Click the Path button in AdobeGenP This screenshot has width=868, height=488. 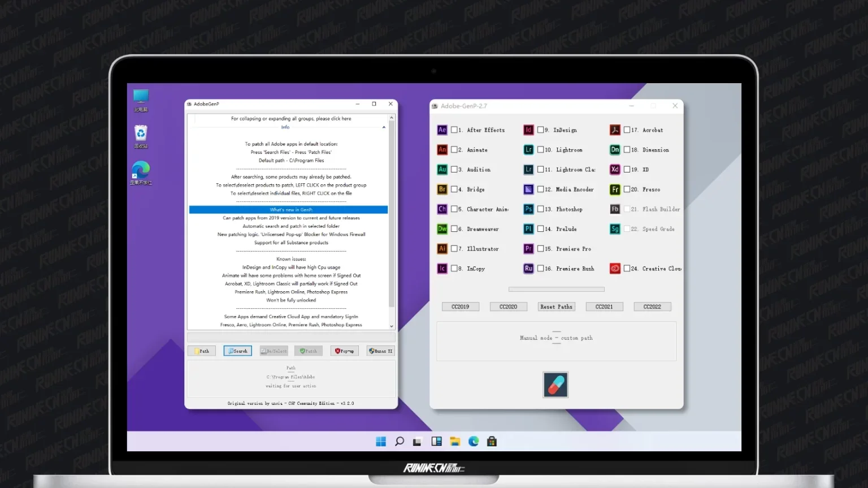tap(202, 351)
